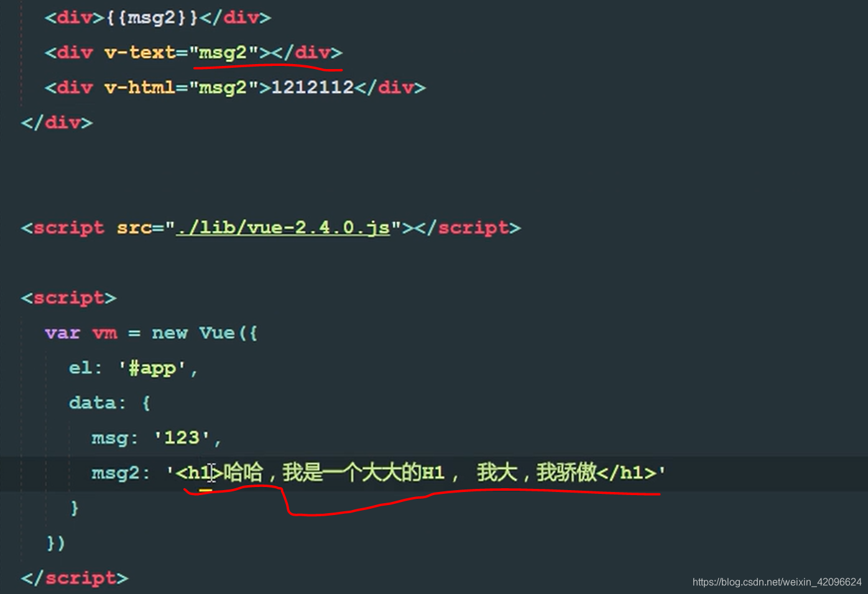Viewport: 868px width, 594px height.
Task: Click the msg2 string with the h1 markup
Action: click(x=415, y=473)
